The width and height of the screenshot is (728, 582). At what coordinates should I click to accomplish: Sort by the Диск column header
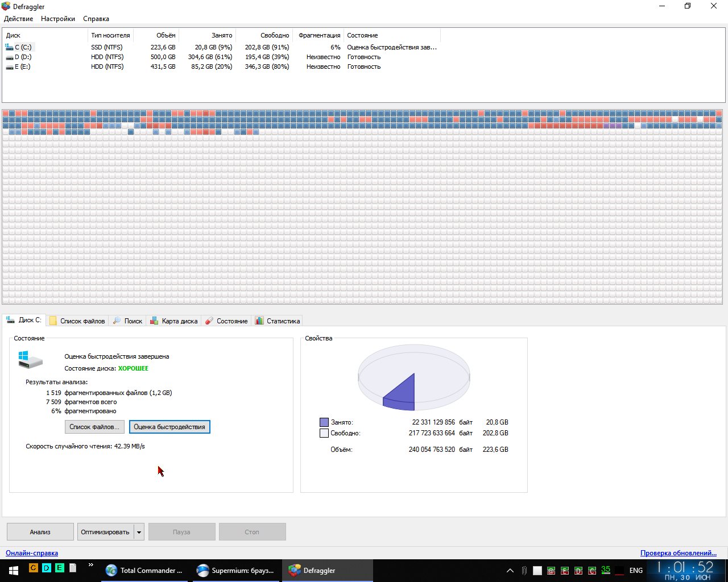(45, 35)
